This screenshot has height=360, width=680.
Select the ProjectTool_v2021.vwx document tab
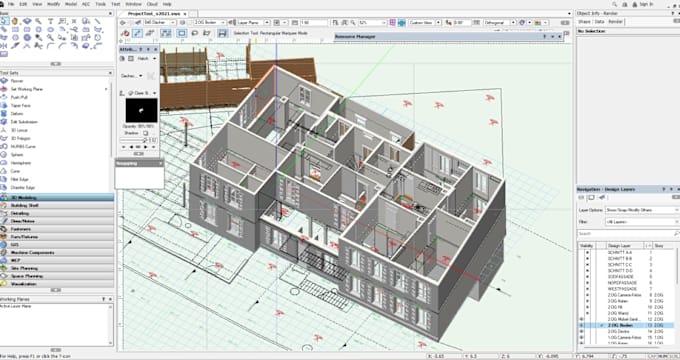157,14
